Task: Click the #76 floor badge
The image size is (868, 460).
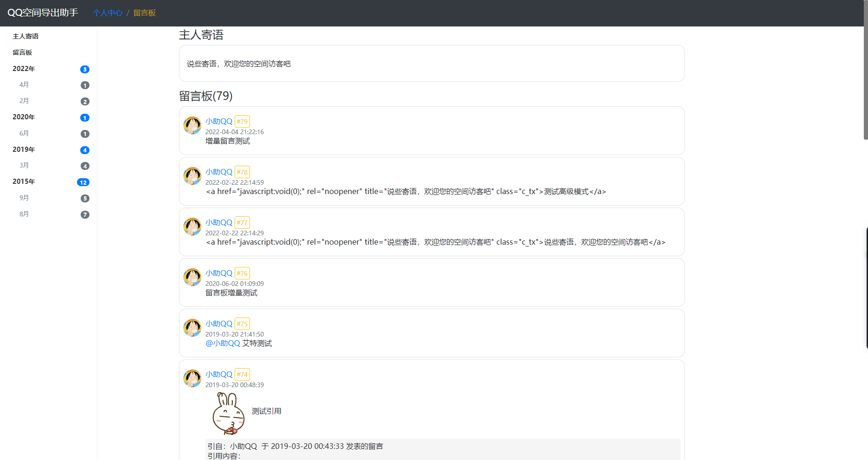Action: (x=242, y=273)
